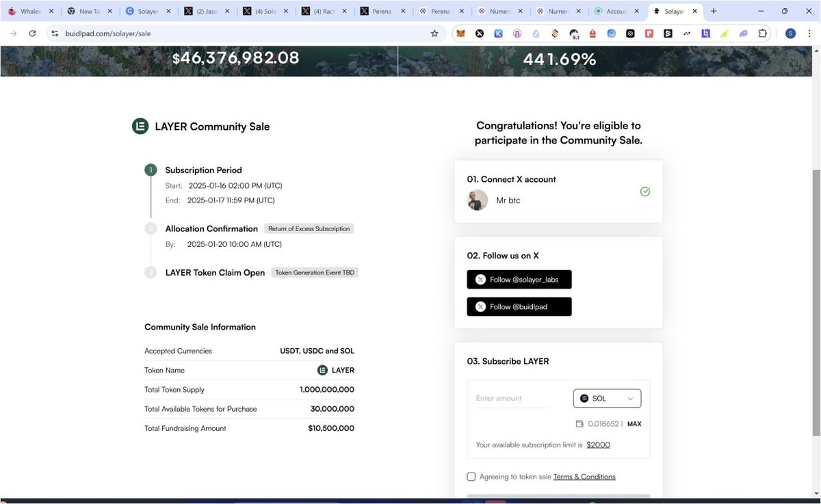Click the Mr btc profile avatar
This screenshot has width=821, height=504.
[478, 200]
